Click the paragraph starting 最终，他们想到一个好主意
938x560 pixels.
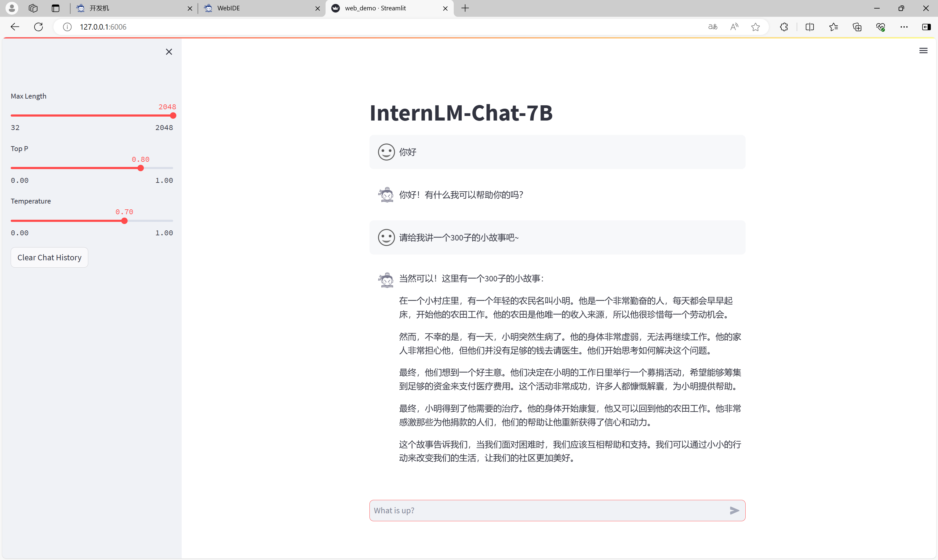click(x=570, y=379)
